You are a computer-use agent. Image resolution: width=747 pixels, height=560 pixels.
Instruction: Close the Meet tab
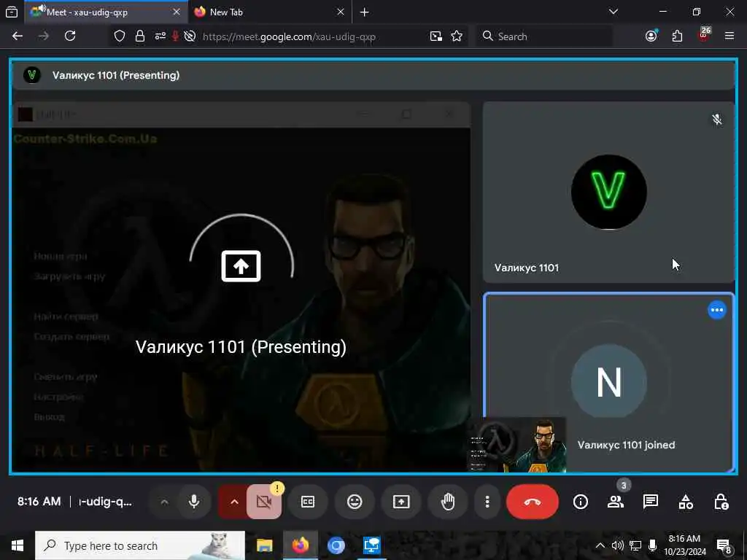[177, 12]
